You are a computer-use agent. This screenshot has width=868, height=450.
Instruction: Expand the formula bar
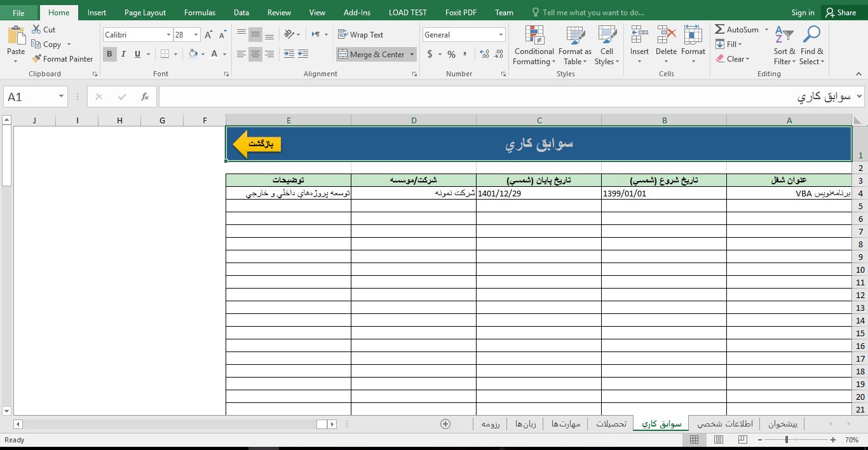860,97
